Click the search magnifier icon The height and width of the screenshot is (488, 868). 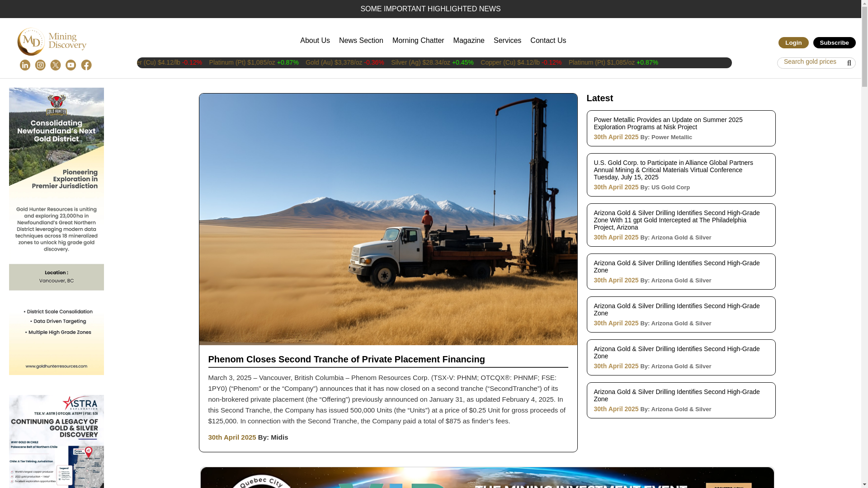coord(849,63)
